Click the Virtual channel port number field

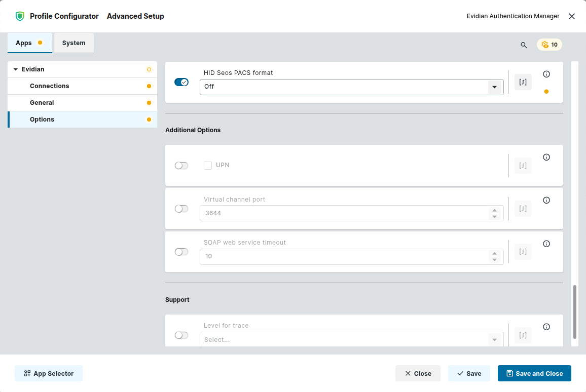click(x=351, y=213)
